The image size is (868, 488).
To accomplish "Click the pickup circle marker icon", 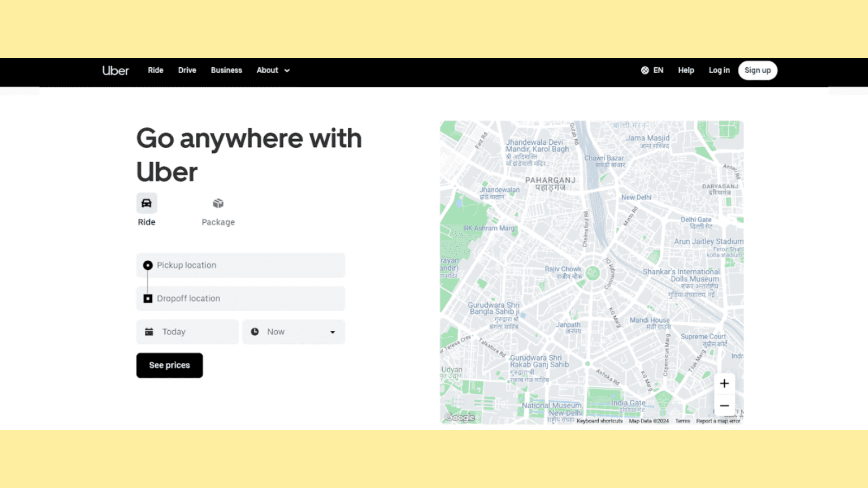I will click(x=148, y=265).
